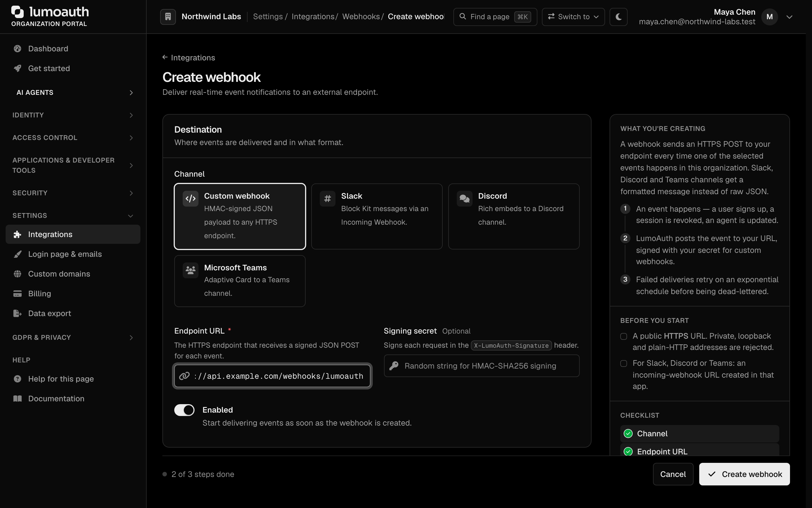Select the Slack channel card
This screenshot has height=508, width=812.
tap(377, 216)
